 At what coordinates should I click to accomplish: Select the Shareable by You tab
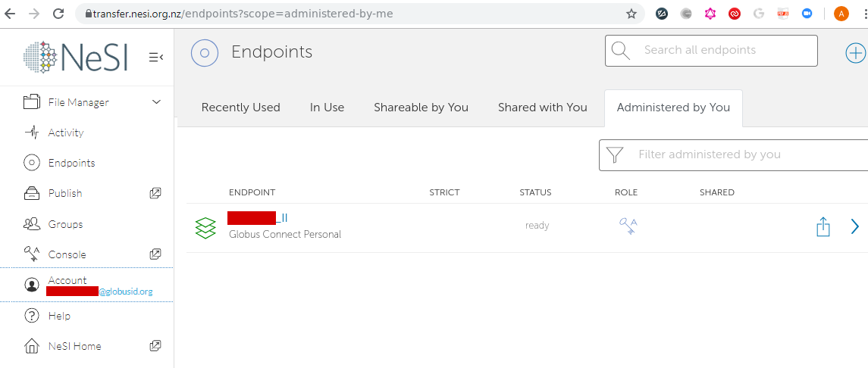pyautogui.click(x=421, y=108)
